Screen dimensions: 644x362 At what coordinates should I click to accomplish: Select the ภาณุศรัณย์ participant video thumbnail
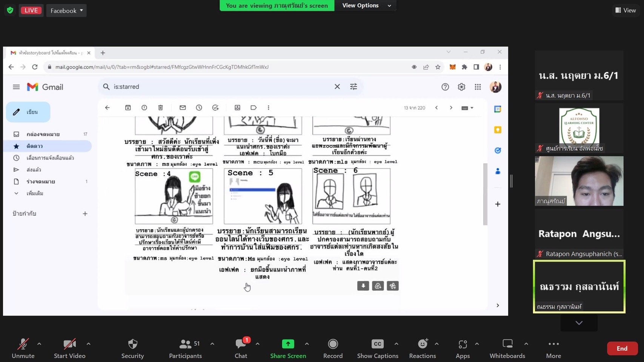[579, 181]
